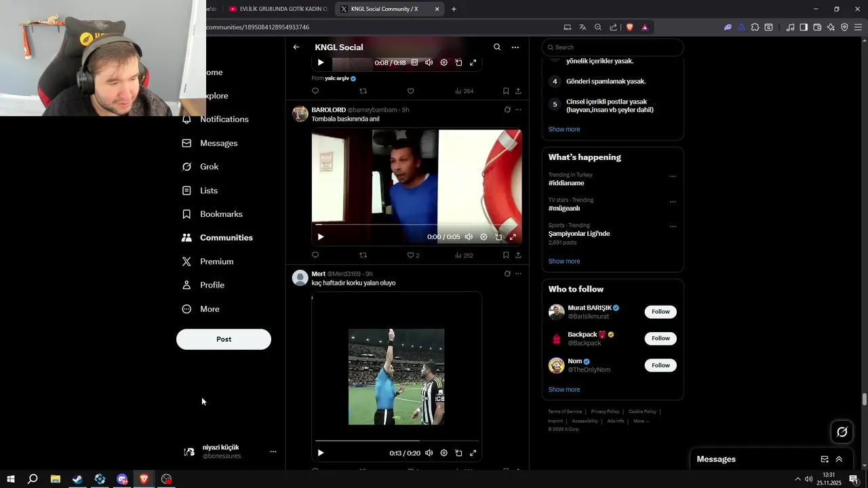Open Windows Start menu
The image size is (868, 488).
10,479
